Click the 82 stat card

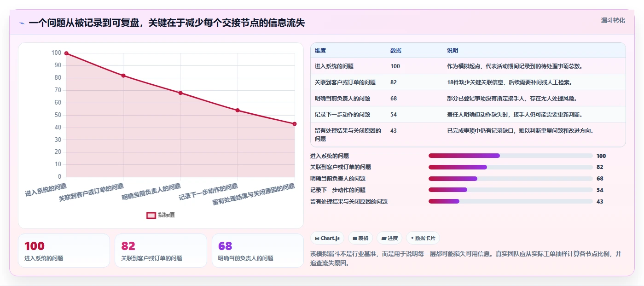point(161,251)
